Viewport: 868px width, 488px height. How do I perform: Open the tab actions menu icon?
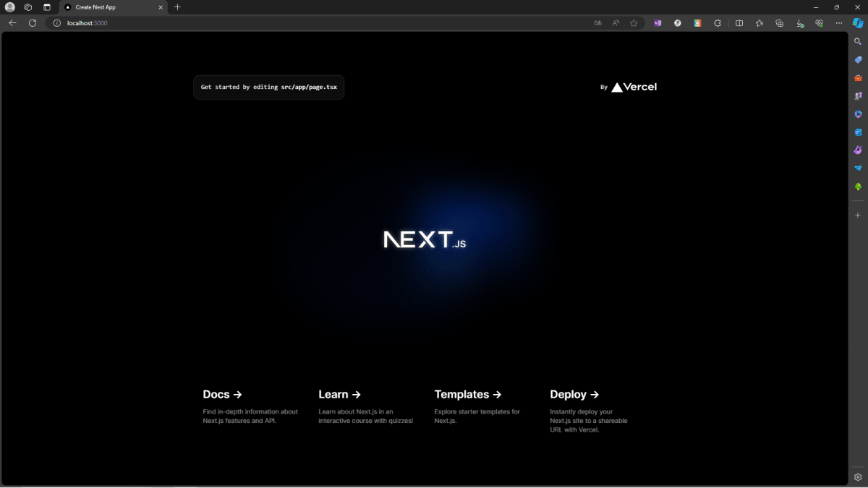point(47,7)
